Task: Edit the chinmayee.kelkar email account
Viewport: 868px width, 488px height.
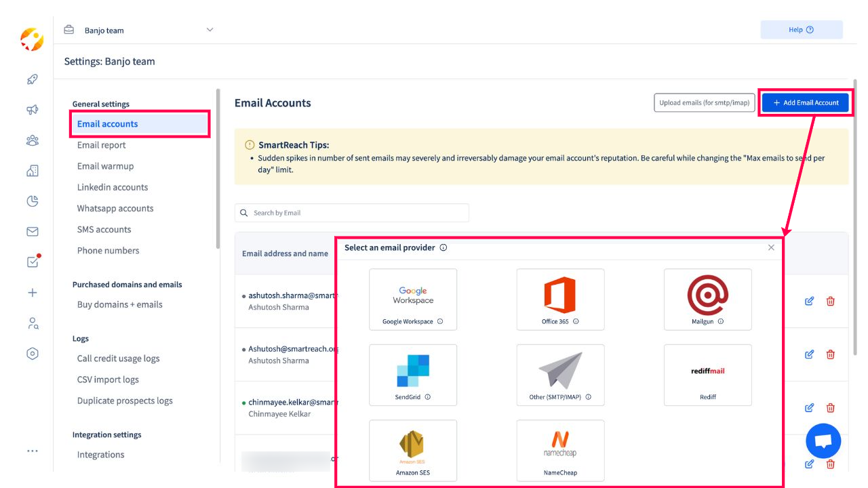Action: 809,408
